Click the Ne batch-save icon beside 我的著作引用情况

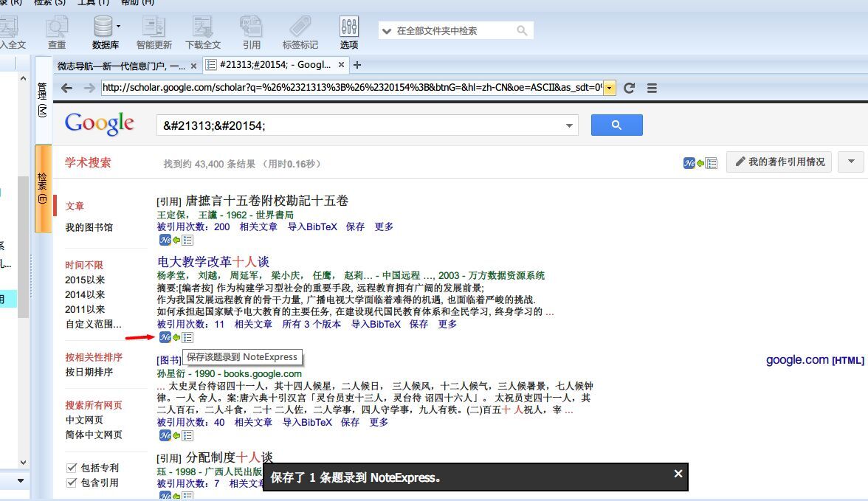689,163
